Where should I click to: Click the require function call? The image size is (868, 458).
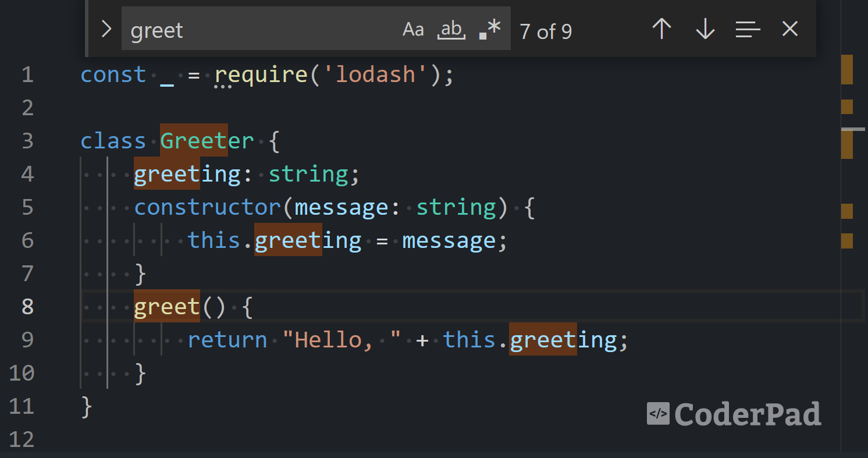coord(261,75)
